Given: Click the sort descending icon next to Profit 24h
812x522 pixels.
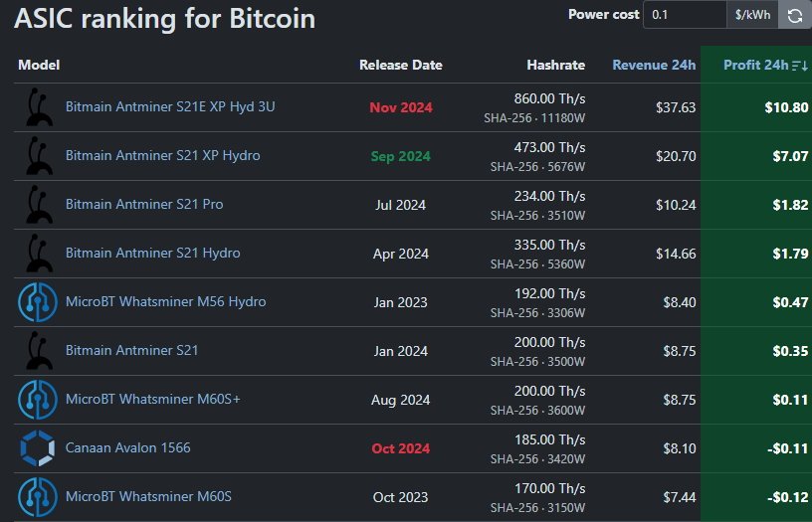Looking at the screenshot, I should pos(800,66).
